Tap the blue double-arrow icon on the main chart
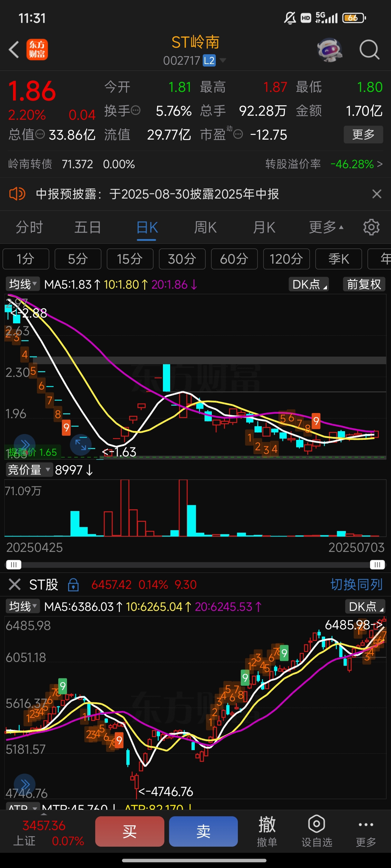This screenshot has height=868, width=391. point(25,444)
